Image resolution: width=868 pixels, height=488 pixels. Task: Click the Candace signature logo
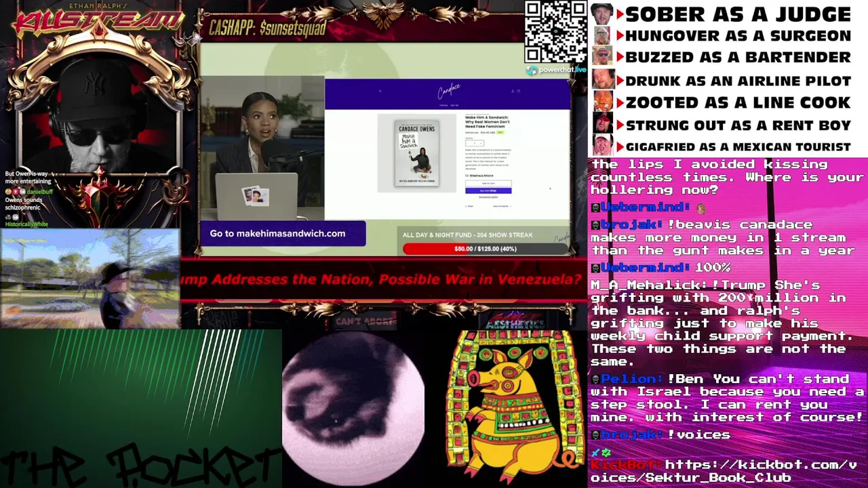click(x=449, y=91)
